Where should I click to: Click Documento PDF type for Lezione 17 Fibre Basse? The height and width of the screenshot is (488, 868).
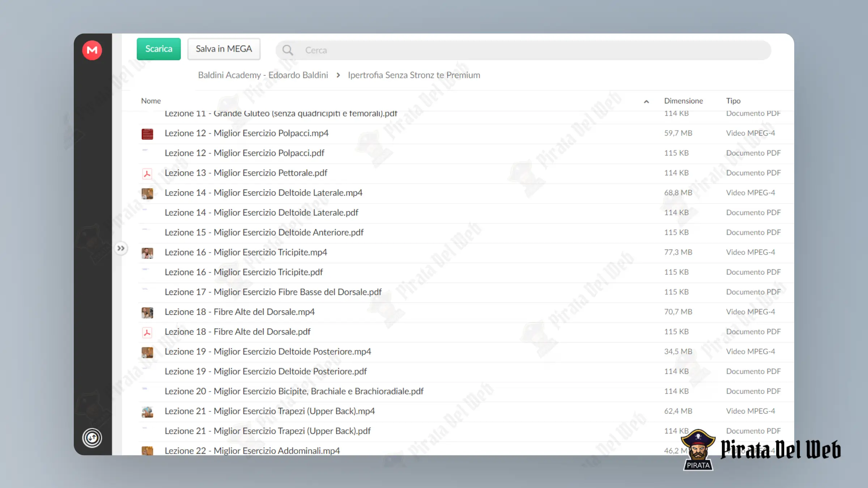click(753, 292)
